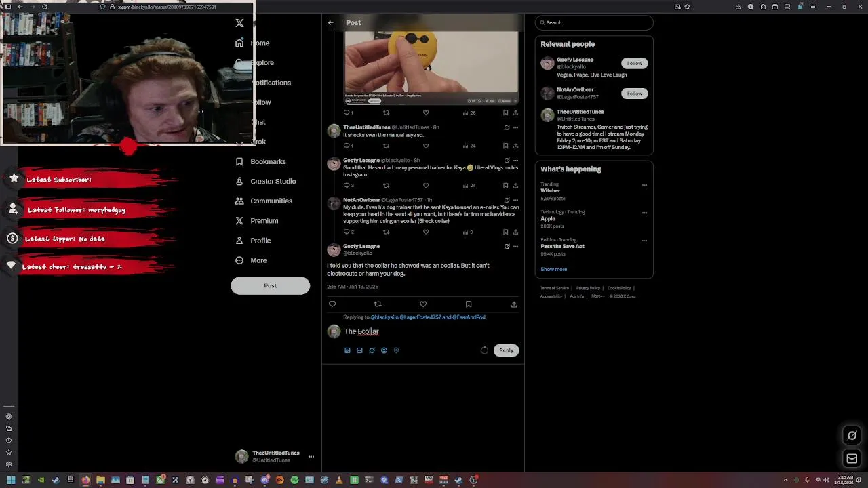
Task: Like the 'It shocks even the manual' reply
Action: click(426, 146)
